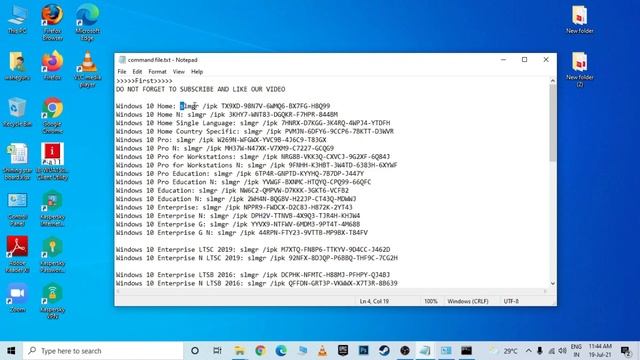Switch ENG IN input language
The width and height of the screenshot is (640, 360).
(x=576, y=351)
